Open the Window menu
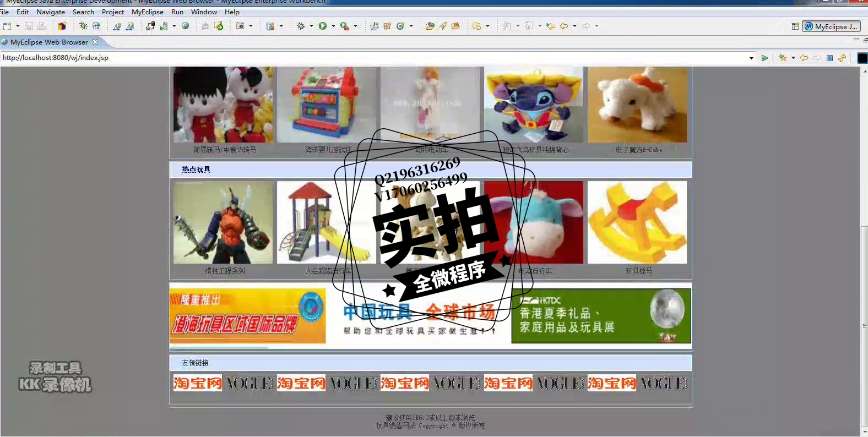868x437 pixels. [204, 12]
